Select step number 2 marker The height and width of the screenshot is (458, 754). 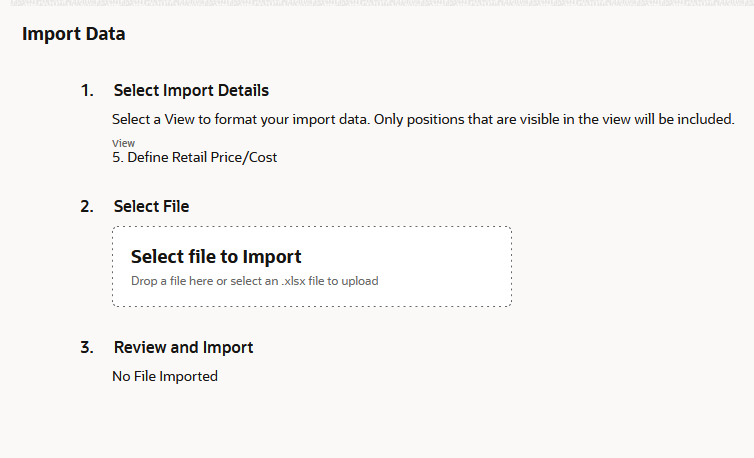87,206
